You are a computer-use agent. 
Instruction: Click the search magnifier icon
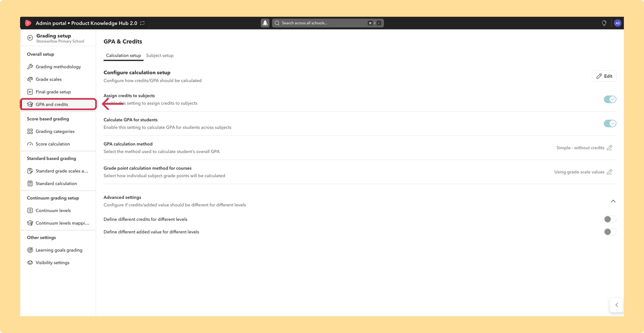coord(277,23)
